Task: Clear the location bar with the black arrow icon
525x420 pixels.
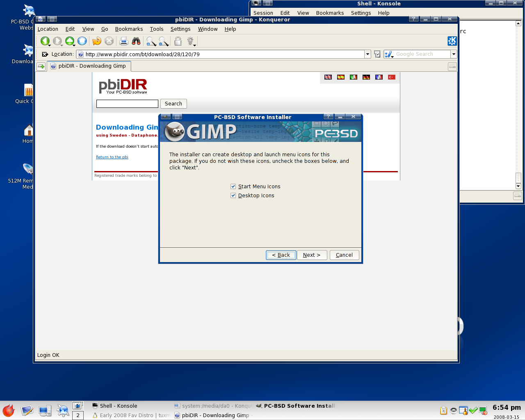Action: click(x=45, y=54)
